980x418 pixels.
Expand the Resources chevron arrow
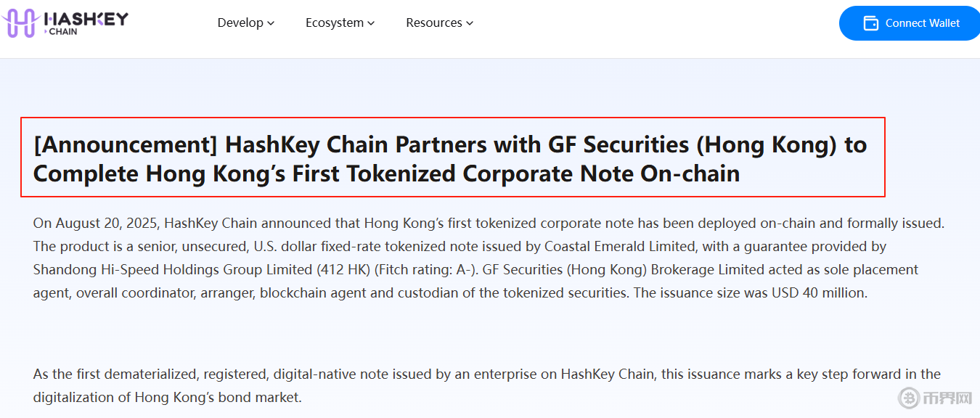(470, 23)
